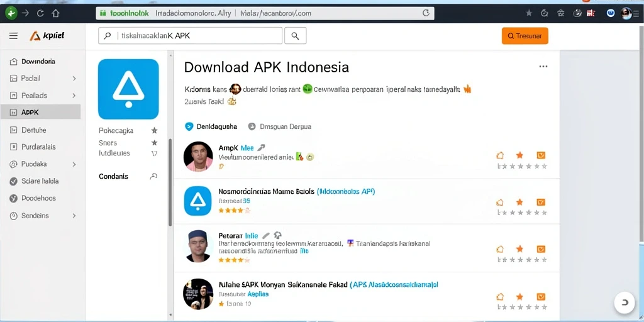Click the large blue app icon thumbnail
The height and width of the screenshot is (322, 644).
[x=128, y=89]
